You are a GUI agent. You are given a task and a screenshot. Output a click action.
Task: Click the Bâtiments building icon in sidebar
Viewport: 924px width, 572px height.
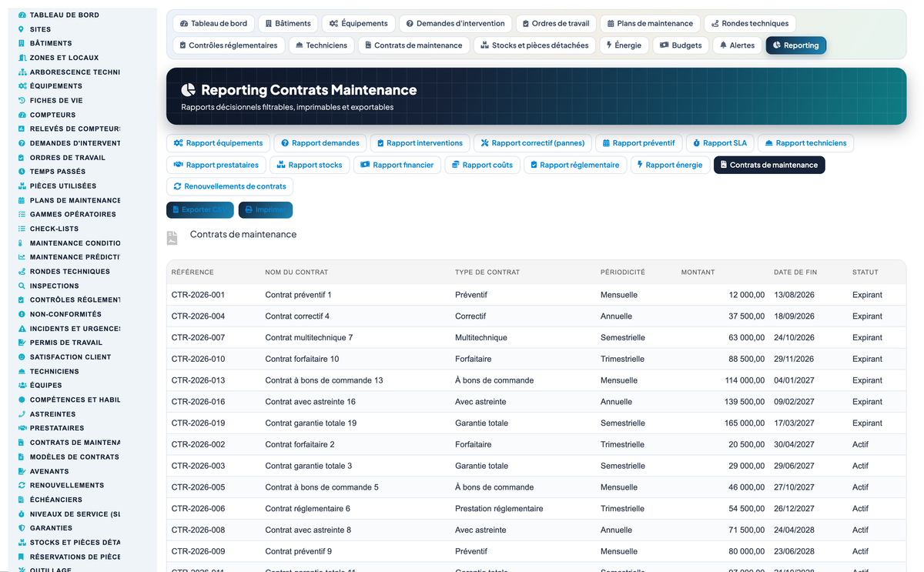point(22,43)
